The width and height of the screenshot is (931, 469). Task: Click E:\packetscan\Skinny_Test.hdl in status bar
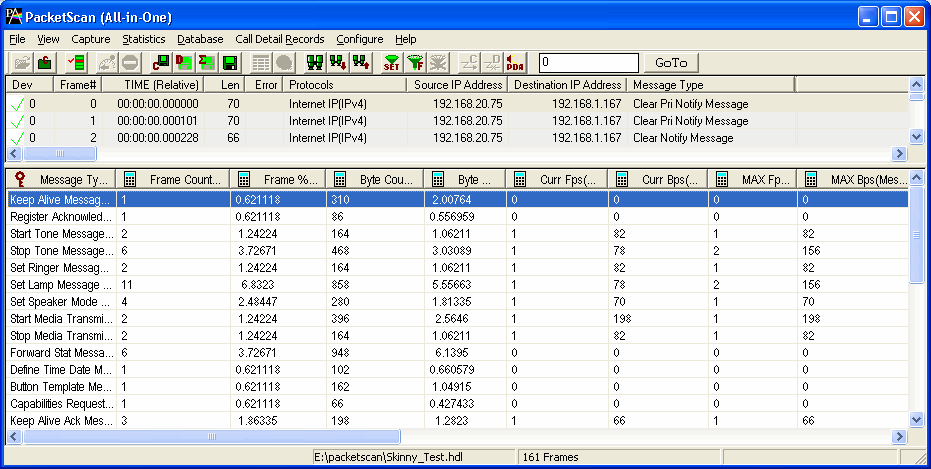click(x=414, y=457)
